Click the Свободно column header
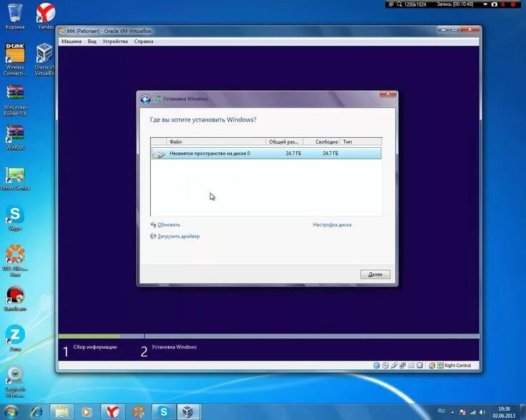 (322, 142)
